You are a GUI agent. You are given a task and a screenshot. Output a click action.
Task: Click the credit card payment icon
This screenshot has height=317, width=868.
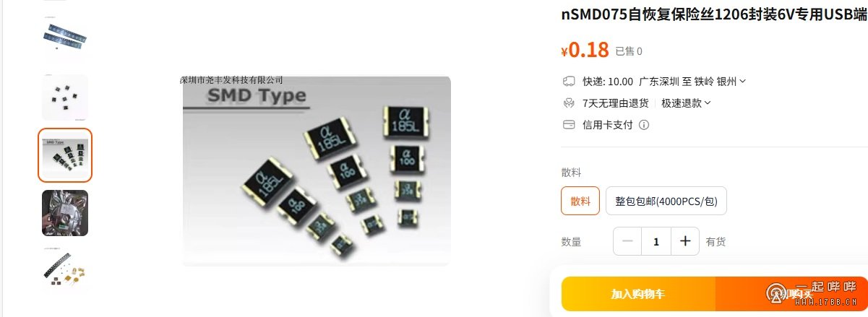point(569,125)
